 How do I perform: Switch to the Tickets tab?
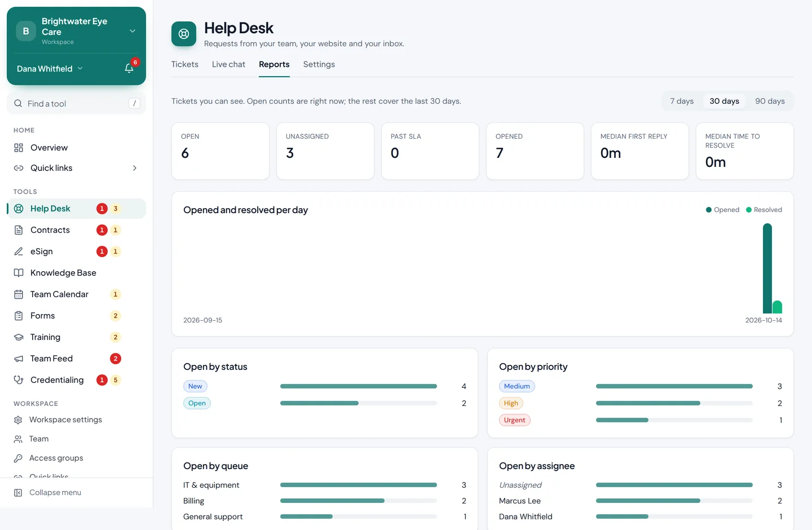[185, 65]
